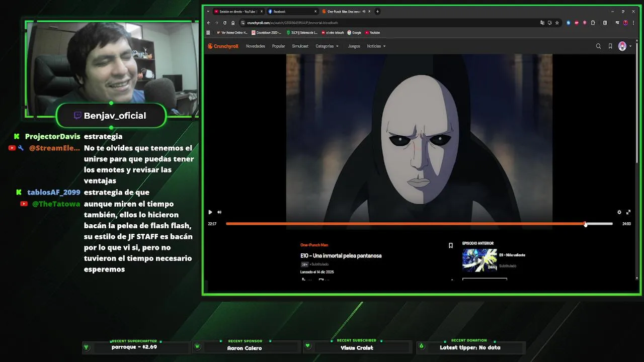Screen dimensions: 644x362
Task: Open E9 - Niño valiente title link
Action: 512,255
